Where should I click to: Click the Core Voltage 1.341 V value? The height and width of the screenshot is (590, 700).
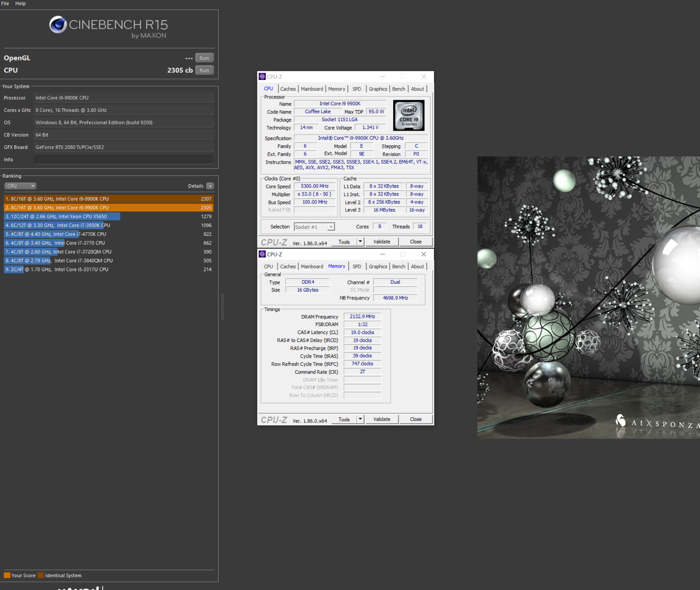click(x=370, y=127)
